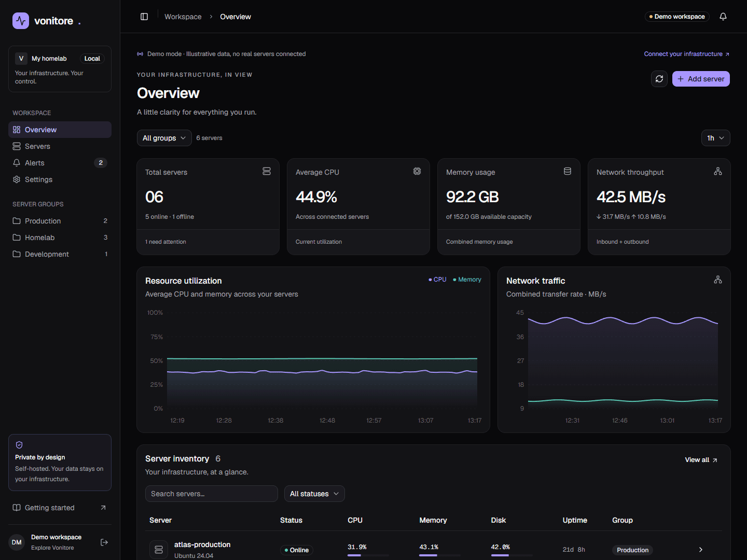
Task: Follow Connect your infrastructure link
Action: pos(687,54)
